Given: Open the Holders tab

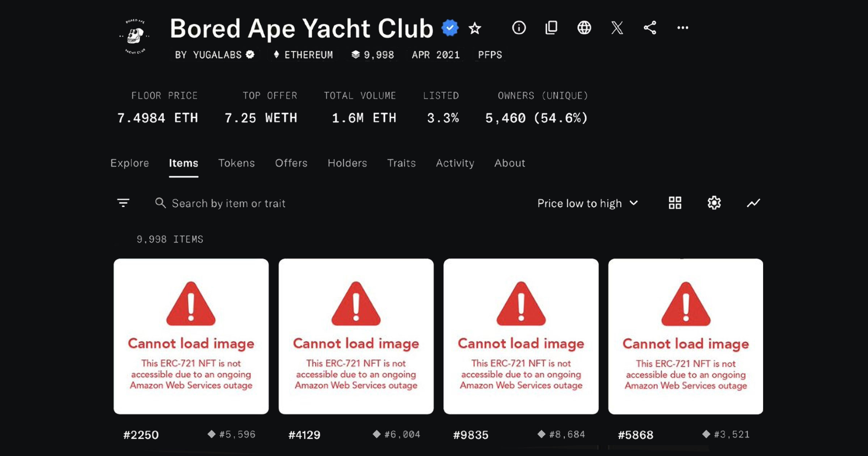Looking at the screenshot, I should click(347, 163).
